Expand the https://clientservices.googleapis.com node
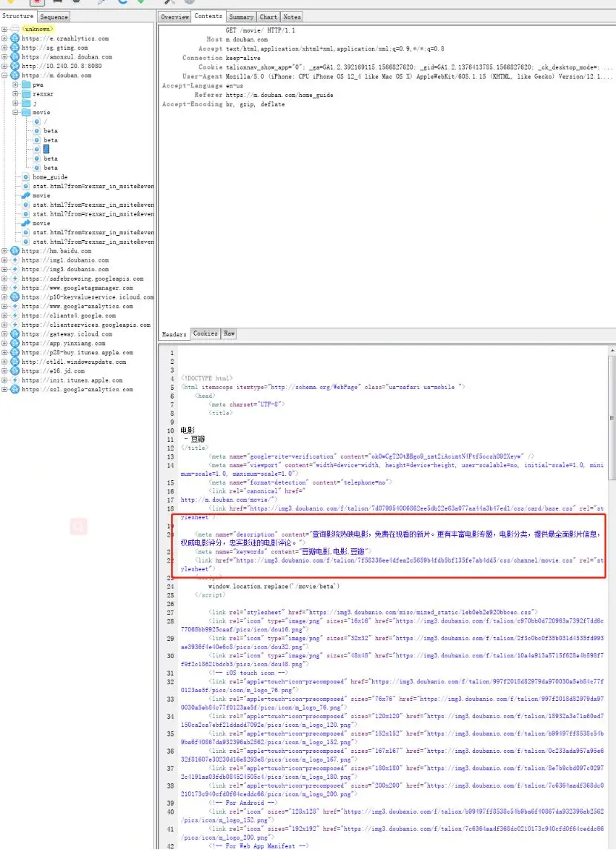The width and height of the screenshot is (616, 850). tap(4, 325)
